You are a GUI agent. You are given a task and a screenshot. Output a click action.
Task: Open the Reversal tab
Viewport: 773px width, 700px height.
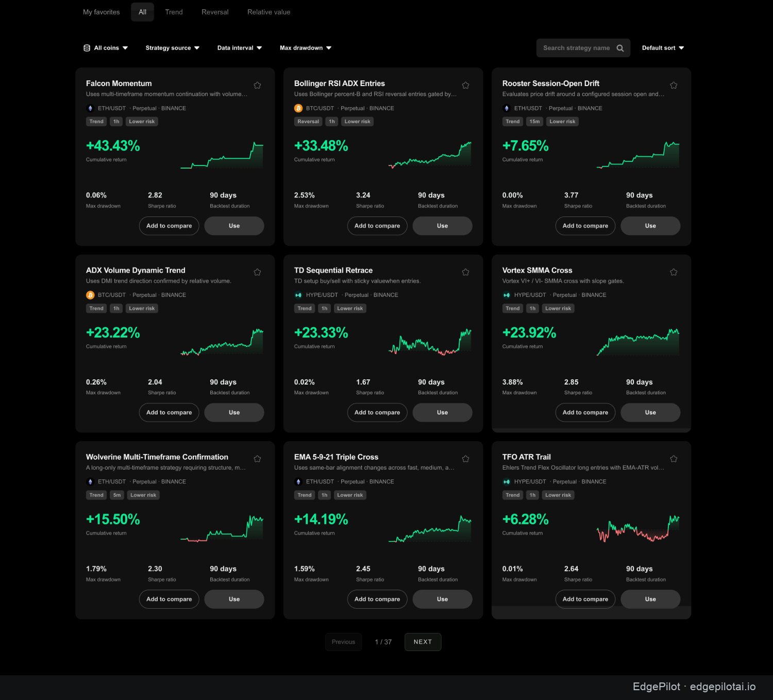[x=215, y=12]
